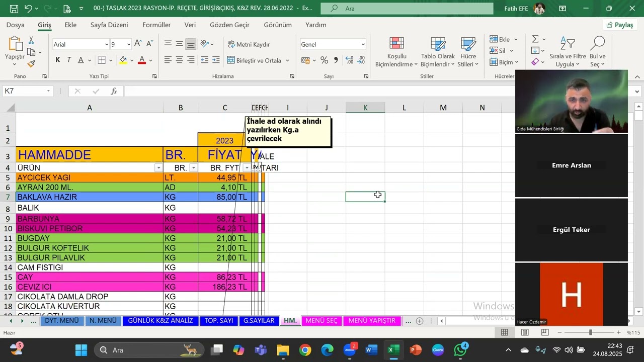The width and height of the screenshot is (644, 362).
Task: Click the orientation text angle icon
Action: [x=205, y=44]
